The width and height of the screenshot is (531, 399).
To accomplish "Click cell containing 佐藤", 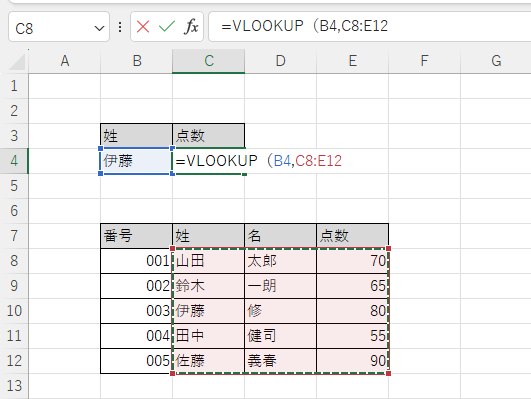I will coord(209,361).
